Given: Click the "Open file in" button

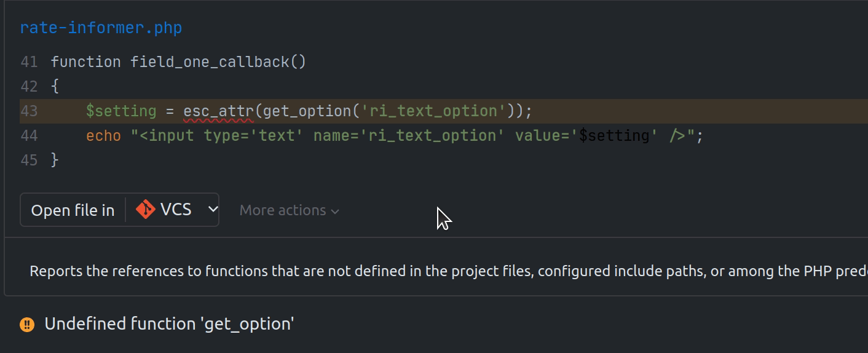Looking at the screenshot, I should click(73, 210).
